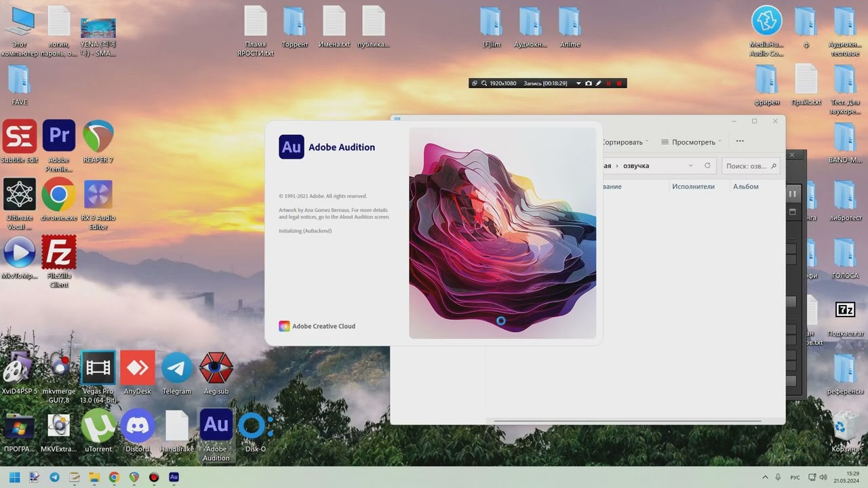Open the recorder toolbar dropdown arrow

tap(578, 83)
